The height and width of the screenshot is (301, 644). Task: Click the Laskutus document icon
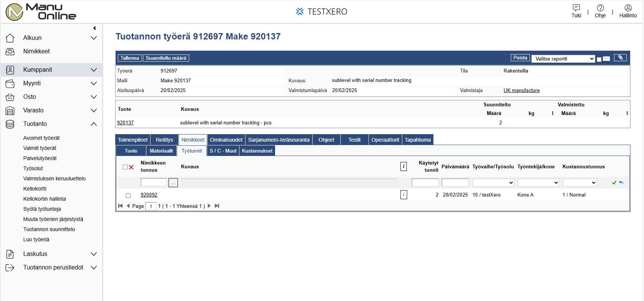click(10, 254)
